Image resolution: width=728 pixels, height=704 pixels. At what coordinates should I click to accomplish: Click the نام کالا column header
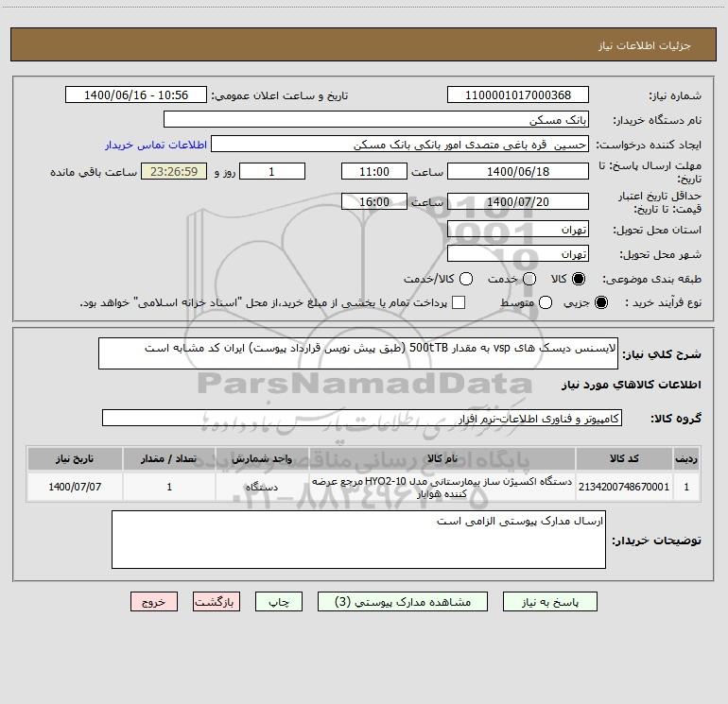(442, 459)
